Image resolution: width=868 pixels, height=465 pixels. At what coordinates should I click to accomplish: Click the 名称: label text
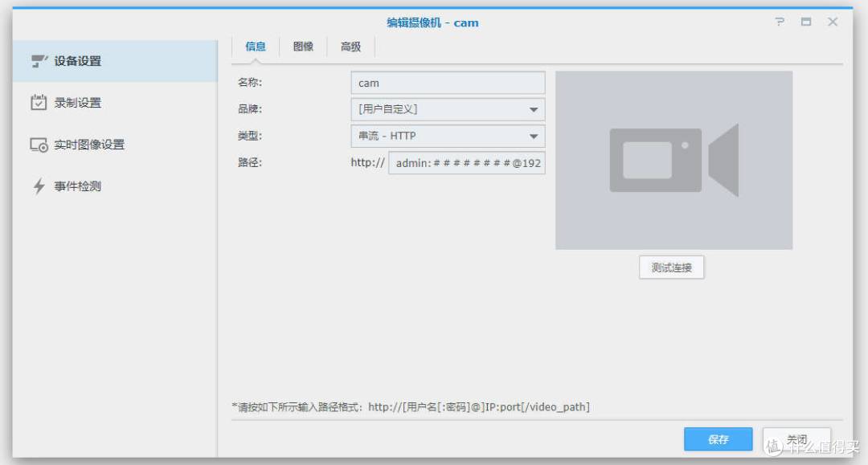coord(250,83)
